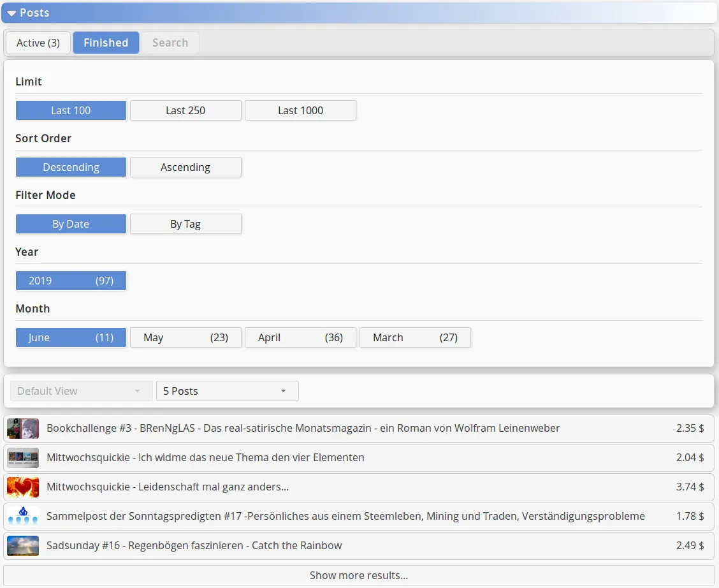This screenshot has height=588, width=719.
Task: Switch to the Active (3) tab
Action: click(38, 43)
